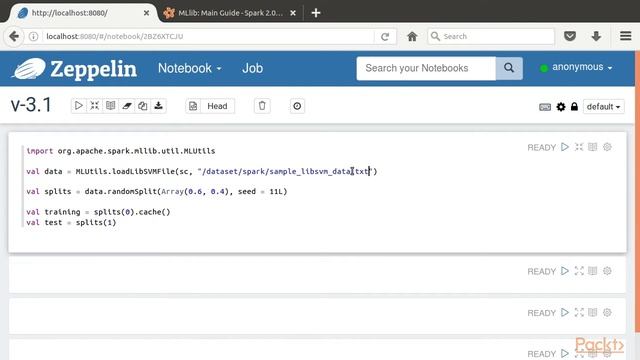Screen dimensions: 640x360
Task: Click the Zeppelin logo home link
Action: (74, 69)
